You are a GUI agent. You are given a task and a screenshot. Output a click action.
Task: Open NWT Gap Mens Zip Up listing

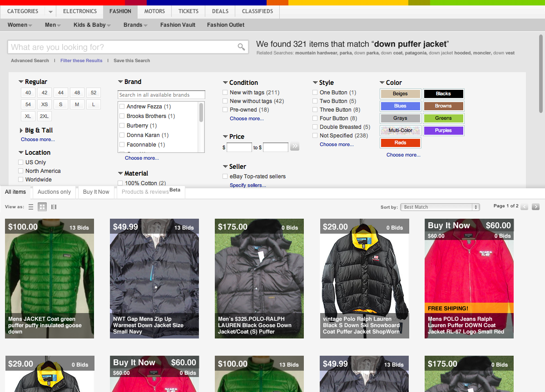154,279
